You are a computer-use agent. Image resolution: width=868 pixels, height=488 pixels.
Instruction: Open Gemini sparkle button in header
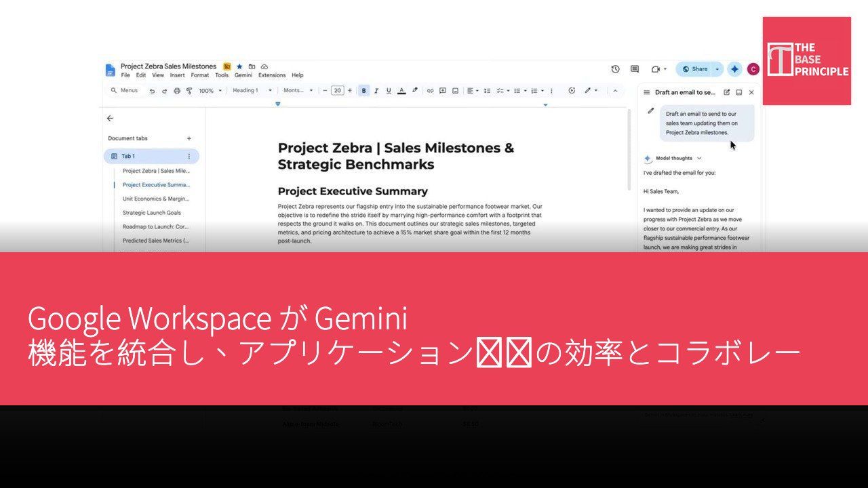734,69
